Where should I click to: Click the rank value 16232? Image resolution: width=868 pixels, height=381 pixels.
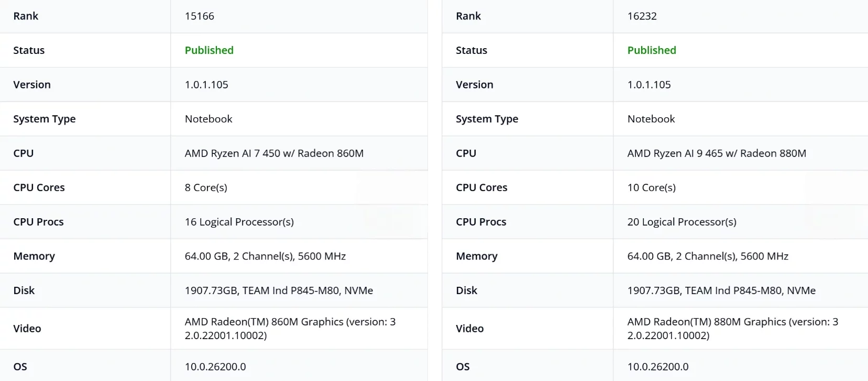coord(642,16)
